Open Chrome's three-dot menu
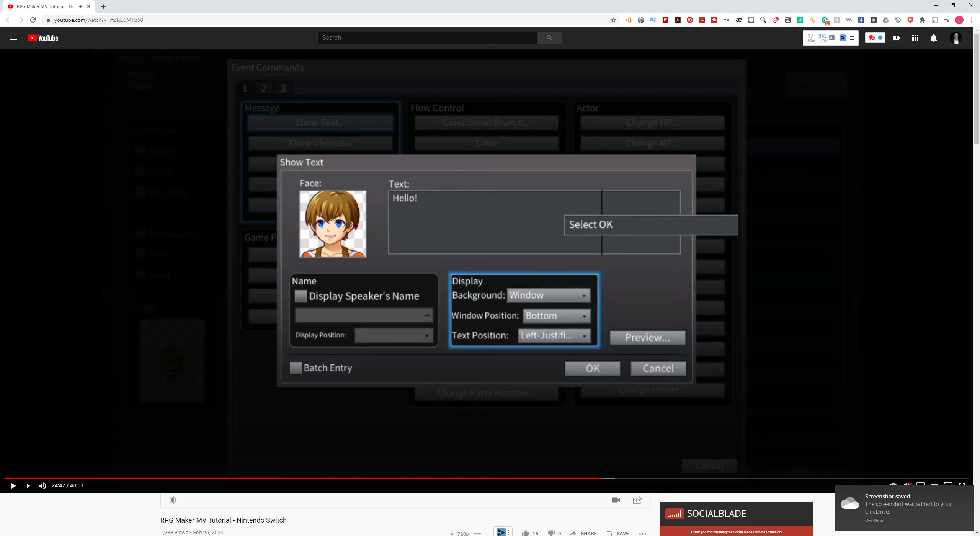Screen dimensions: 980x536 point(972,20)
